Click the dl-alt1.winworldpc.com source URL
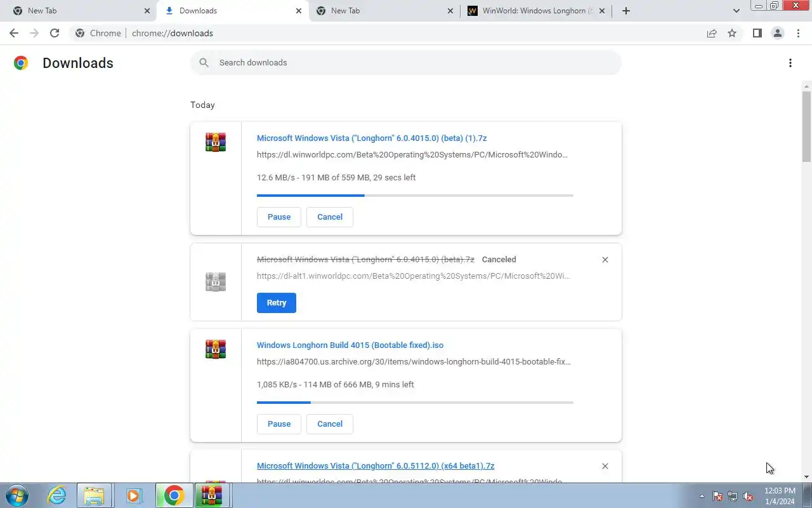This screenshot has height=508, width=812. [414, 276]
